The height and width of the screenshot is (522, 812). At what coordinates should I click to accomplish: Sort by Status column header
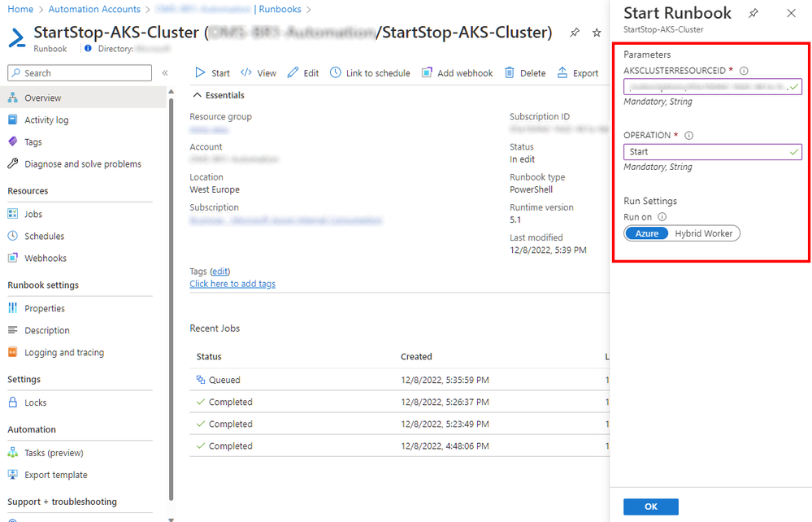click(209, 357)
